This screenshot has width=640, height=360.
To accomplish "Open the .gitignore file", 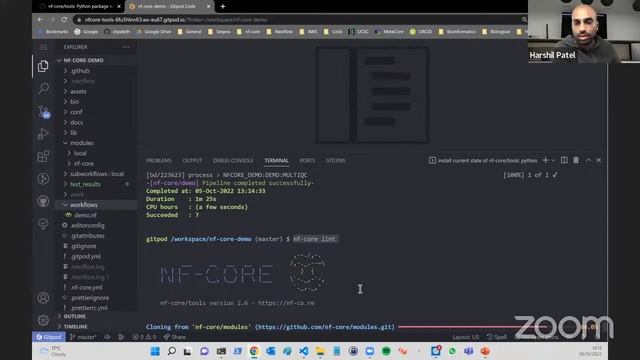I will (x=96, y=246).
